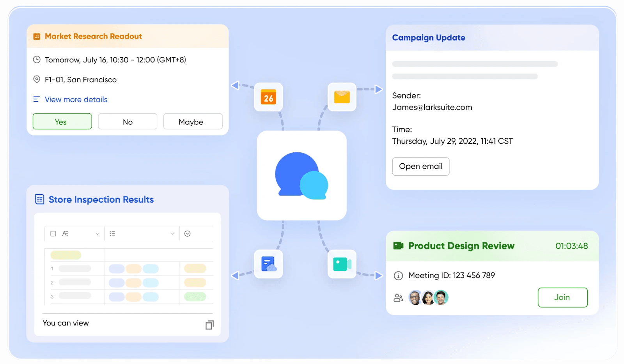Screen dimensions: 624x364
Task: Click the Campaign Update card title
Action: click(429, 38)
